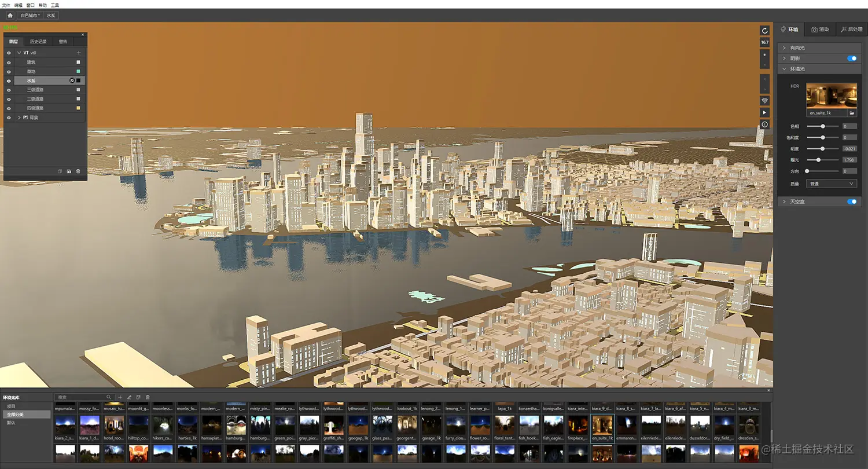Click the 曝光 exposure slider
This screenshot has width=868, height=469.
(x=823, y=160)
